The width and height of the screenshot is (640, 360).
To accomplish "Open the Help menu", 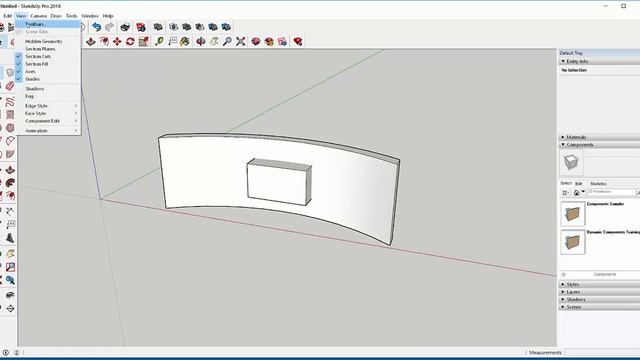I will (108, 16).
